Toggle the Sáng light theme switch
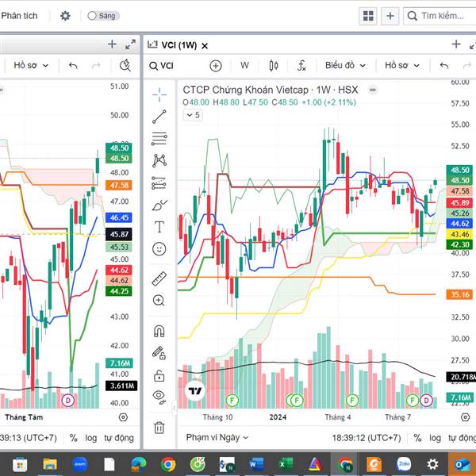Screen dimensions: 476x476 [x=103, y=16]
